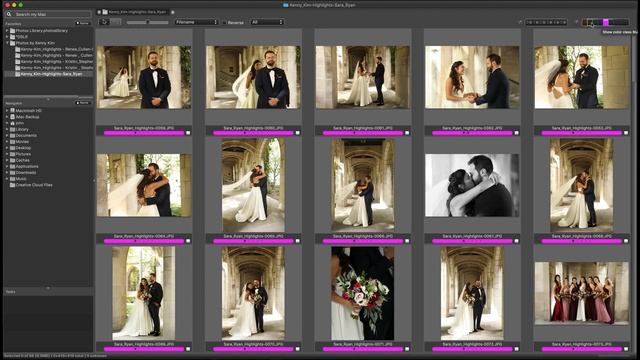Expand the Desktop folder node
Screen dimensions: 640x360
coord(7,148)
